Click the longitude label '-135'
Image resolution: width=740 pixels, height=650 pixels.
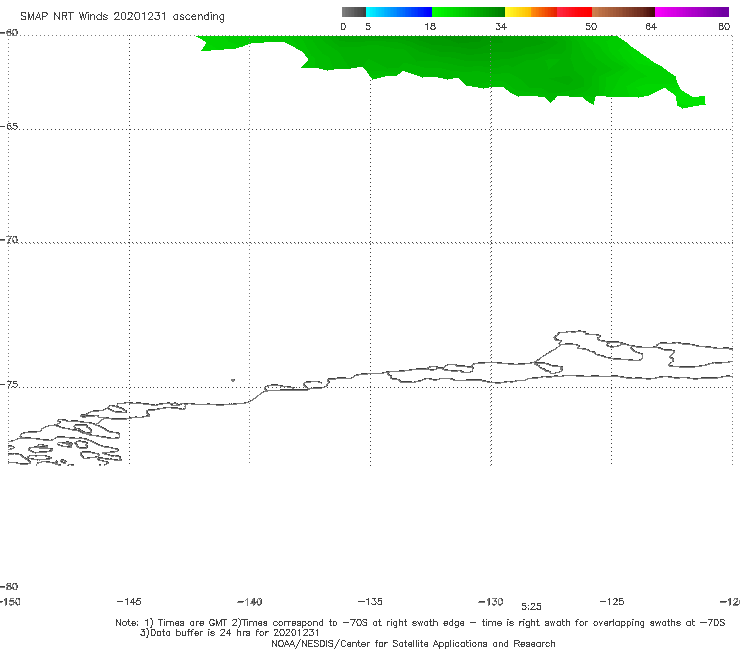point(370,602)
